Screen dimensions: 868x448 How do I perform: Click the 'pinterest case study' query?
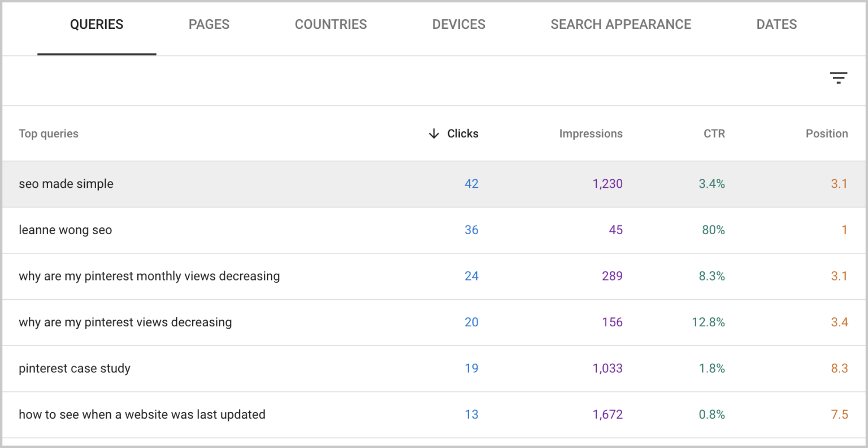74,368
